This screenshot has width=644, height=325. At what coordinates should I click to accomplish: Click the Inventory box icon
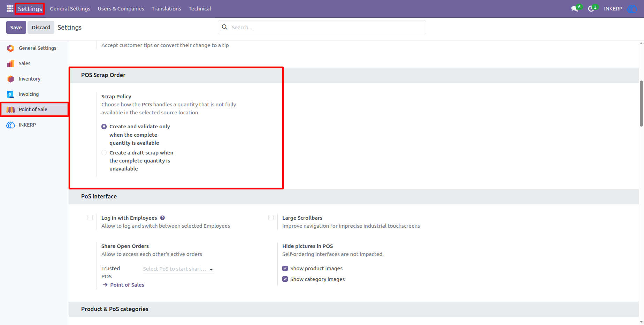pyautogui.click(x=11, y=79)
